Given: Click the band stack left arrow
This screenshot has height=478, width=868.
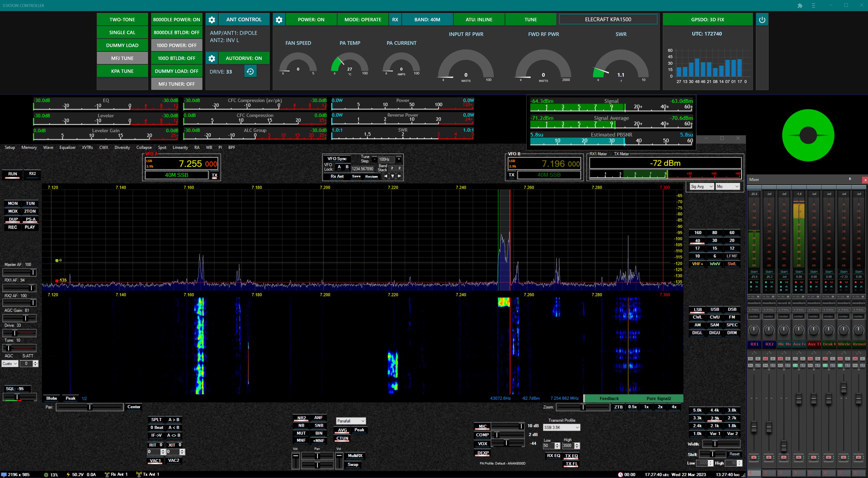Looking at the screenshot, I should pyautogui.click(x=386, y=176).
